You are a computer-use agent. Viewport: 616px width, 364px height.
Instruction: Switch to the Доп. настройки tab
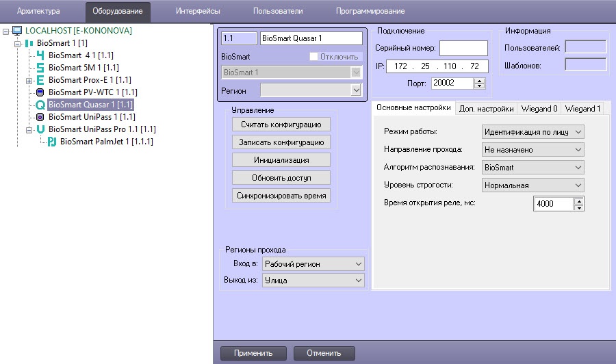click(486, 108)
